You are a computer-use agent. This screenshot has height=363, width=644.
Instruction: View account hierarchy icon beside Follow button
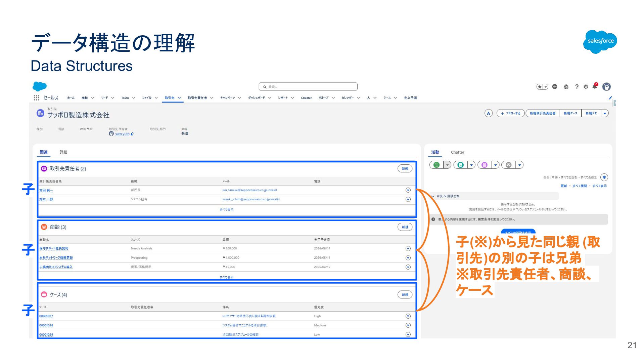click(x=489, y=113)
